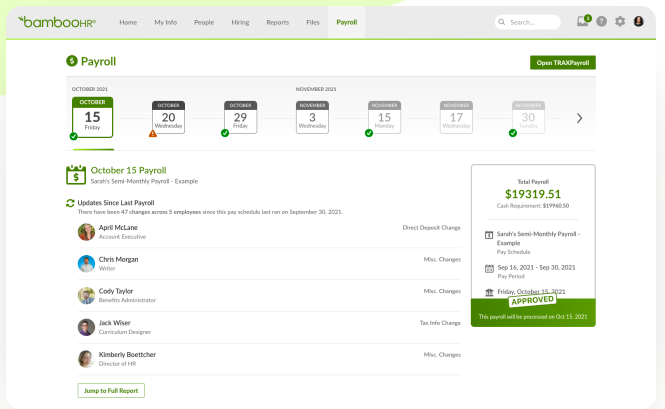The image size is (665, 409).
Task: Click the APPROVED stamp on summary card
Action: [x=532, y=300]
